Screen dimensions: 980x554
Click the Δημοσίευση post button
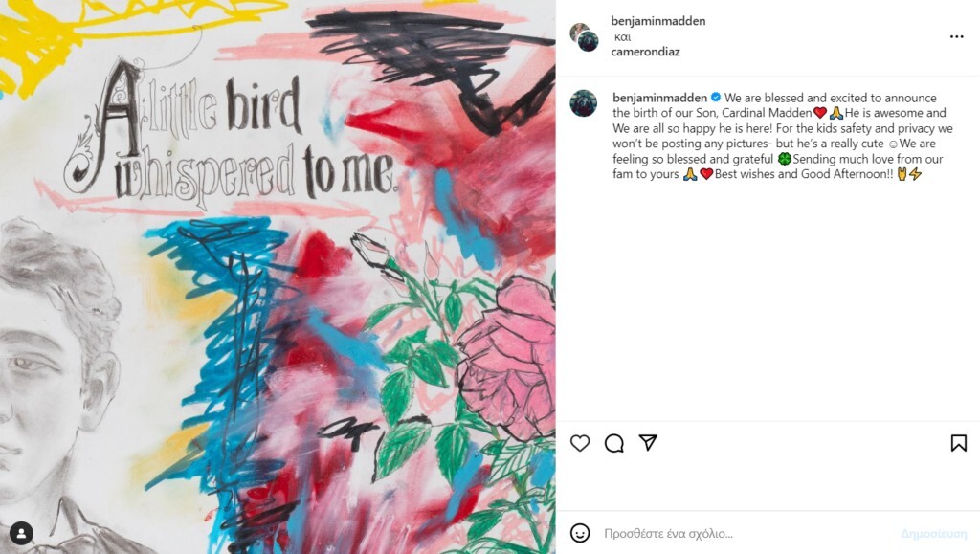[x=934, y=533]
